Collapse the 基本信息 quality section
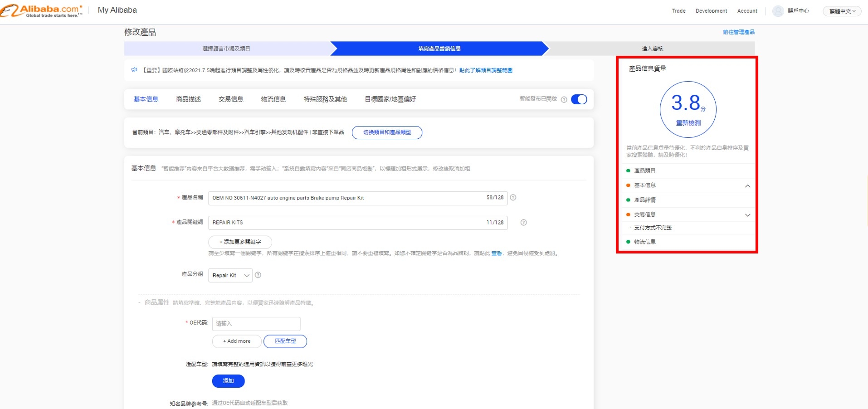The image size is (868, 409). tap(747, 186)
